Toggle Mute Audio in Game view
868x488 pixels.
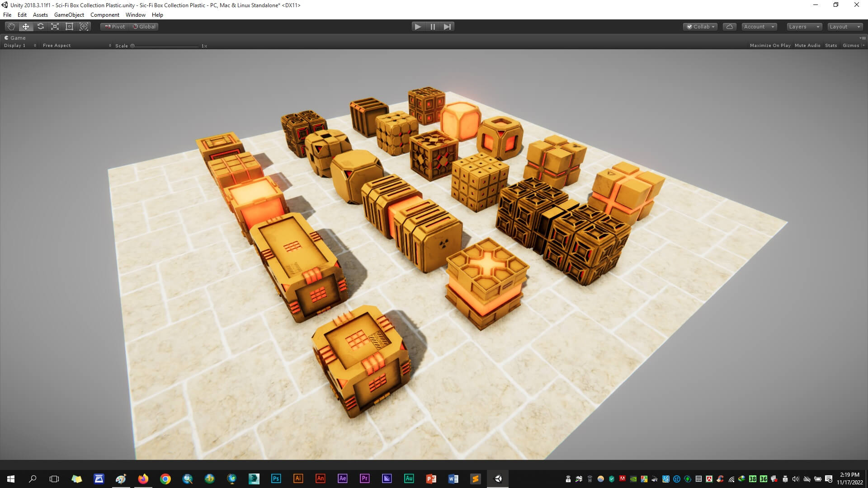[x=807, y=46]
